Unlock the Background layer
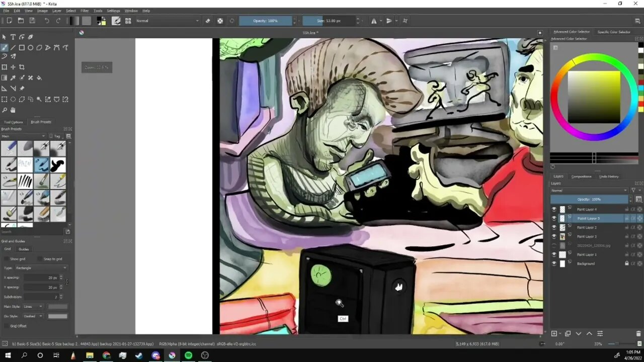Image resolution: width=644 pixels, height=362 pixels. (x=626, y=263)
